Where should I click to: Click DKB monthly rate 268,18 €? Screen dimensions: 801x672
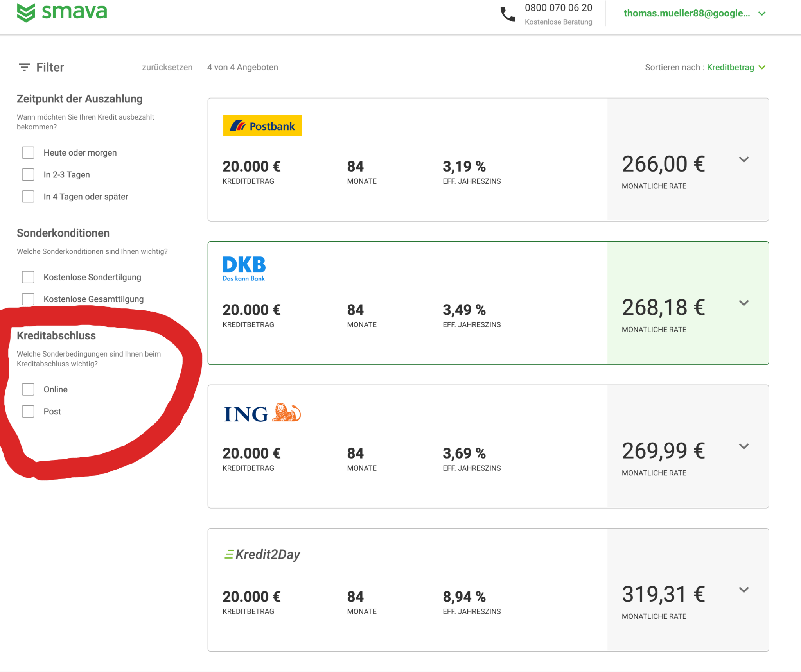click(x=663, y=307)
